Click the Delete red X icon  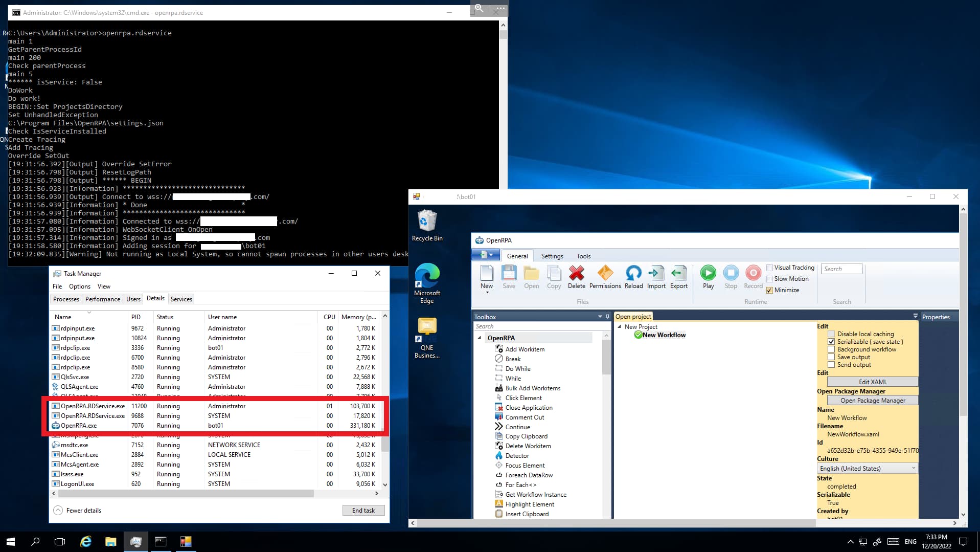(576, 273)
